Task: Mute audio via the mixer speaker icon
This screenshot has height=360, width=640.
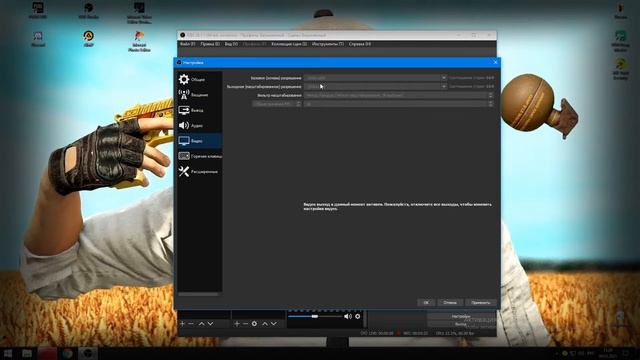Action: click(x=347, y=316)
